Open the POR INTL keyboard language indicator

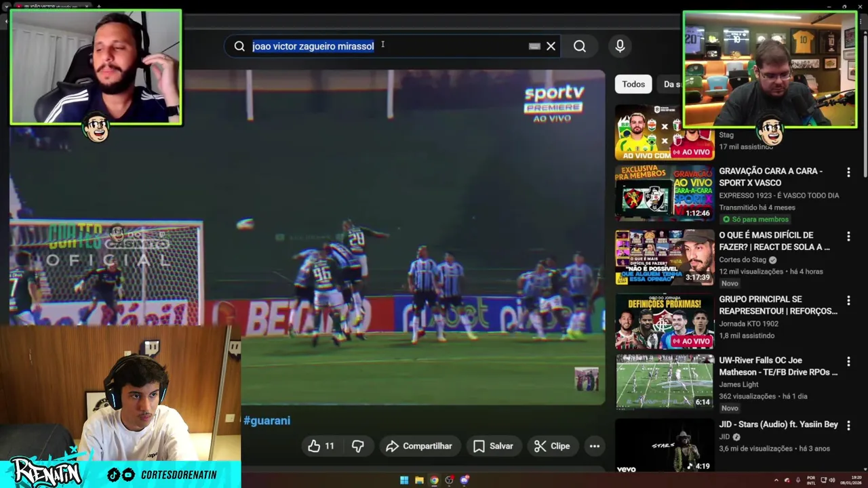[x=811, y=480]
